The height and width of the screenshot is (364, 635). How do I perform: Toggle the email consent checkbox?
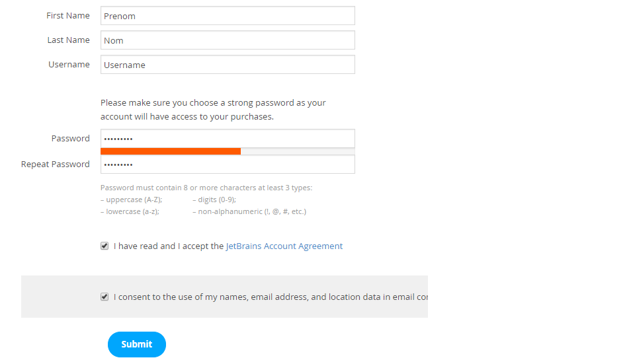105,297
